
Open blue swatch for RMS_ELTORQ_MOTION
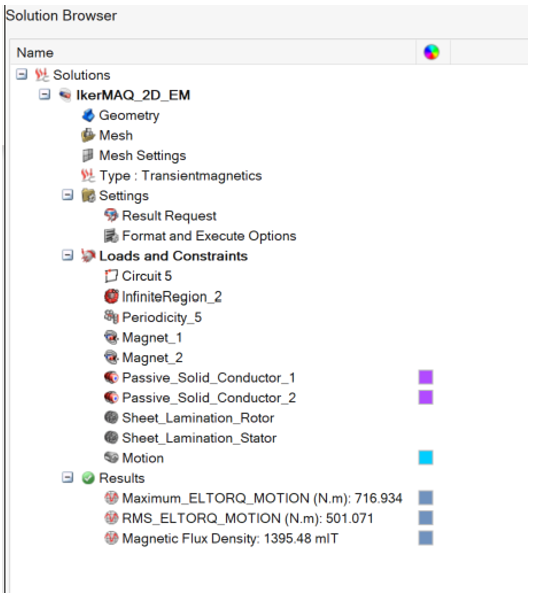[x=426, y=518]
